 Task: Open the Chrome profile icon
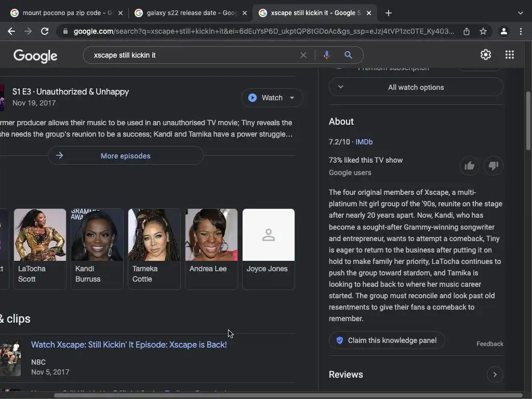click(x=504, y=32)
